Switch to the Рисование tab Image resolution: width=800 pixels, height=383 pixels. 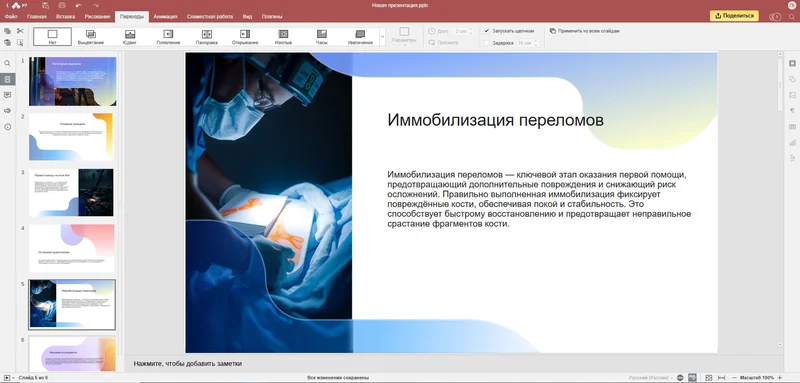click(x=97, y=16)
